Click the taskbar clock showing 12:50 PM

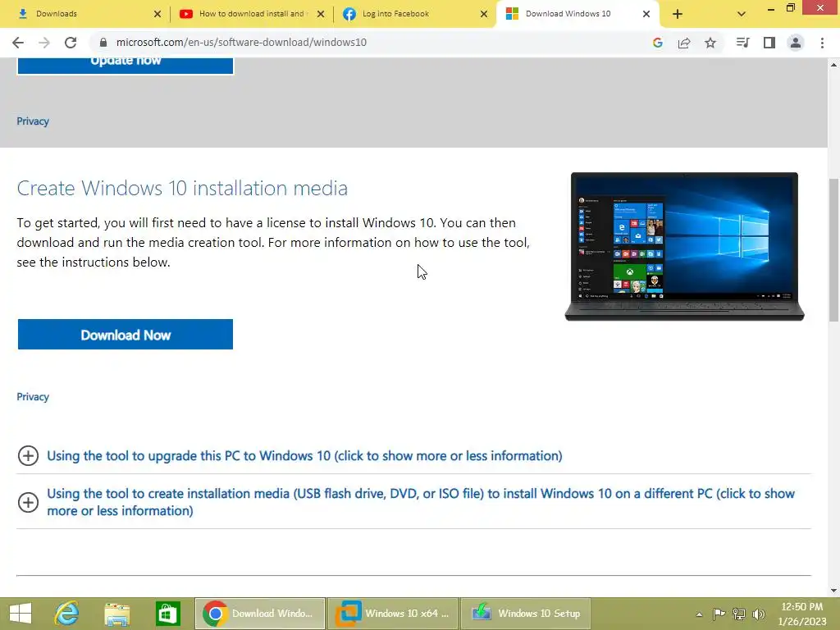(x=802, y=614)
